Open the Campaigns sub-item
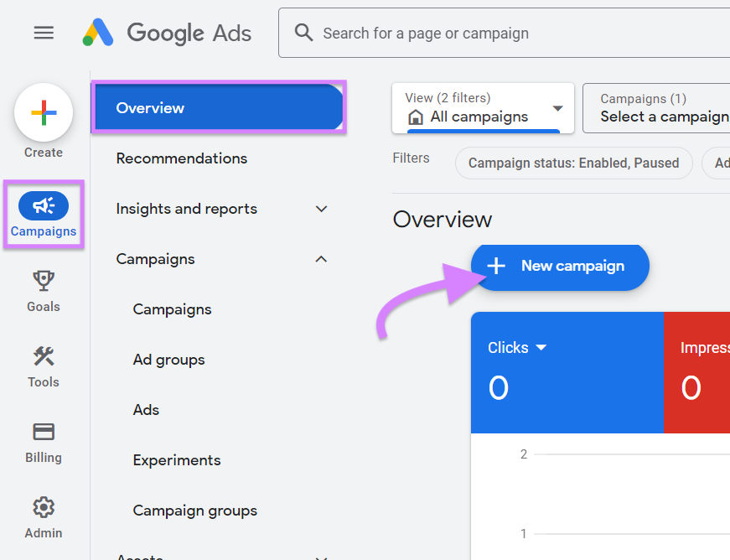Viewport: 730px width, 560px height. pyautogui.click(x=173, y=309)
